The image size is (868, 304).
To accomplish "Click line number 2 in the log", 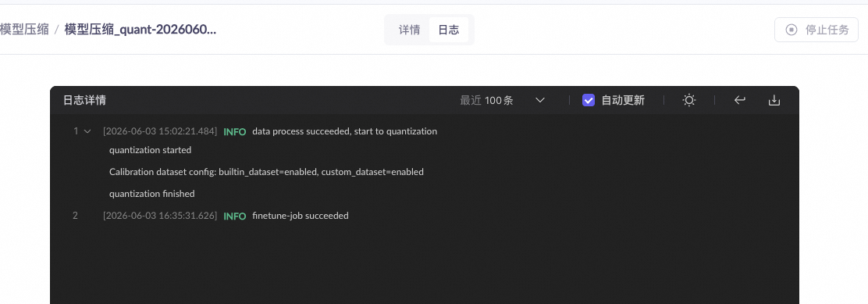I will tap(75, 216).
